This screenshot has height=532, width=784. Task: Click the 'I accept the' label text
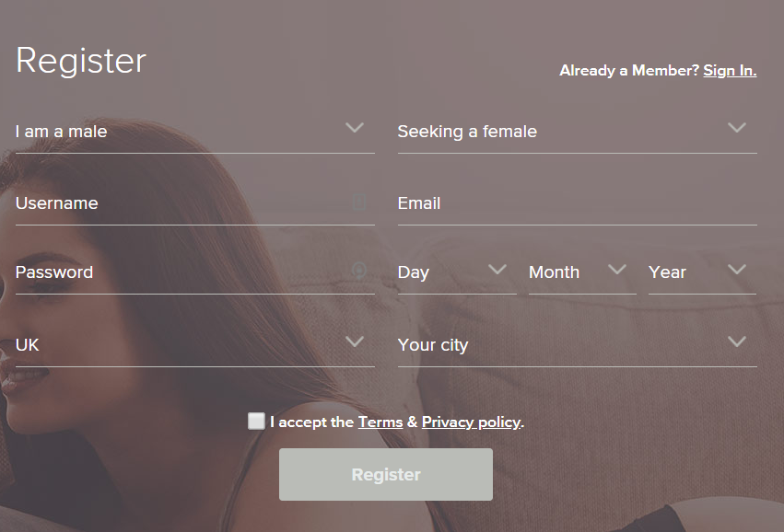[x=312, y=422]
